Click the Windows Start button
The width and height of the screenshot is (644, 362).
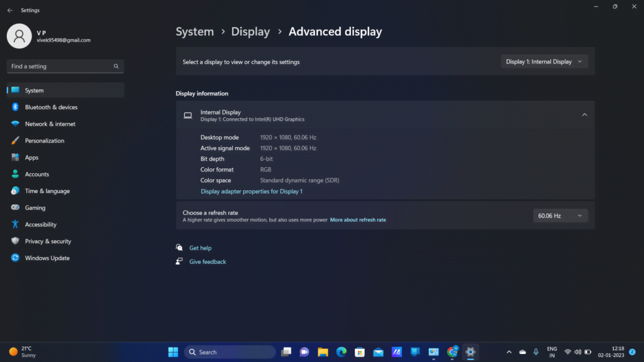(x=173, y=352)
